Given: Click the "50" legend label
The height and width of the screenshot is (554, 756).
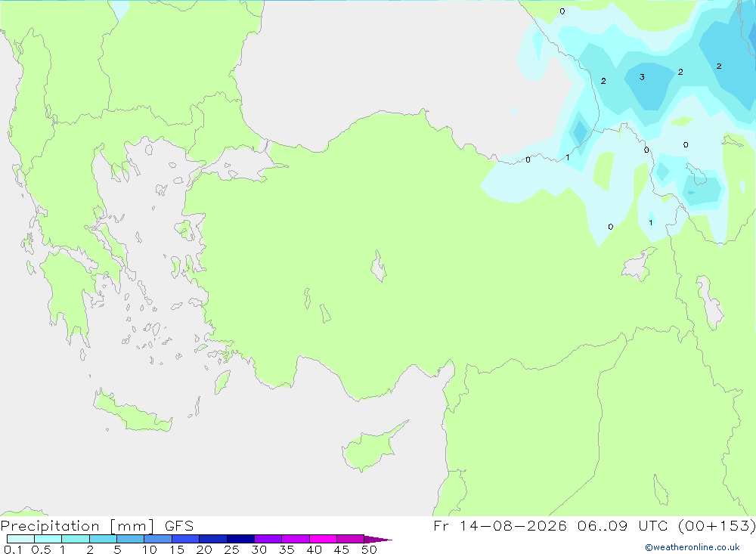Looking at the screenshot, I should point(369,549).
